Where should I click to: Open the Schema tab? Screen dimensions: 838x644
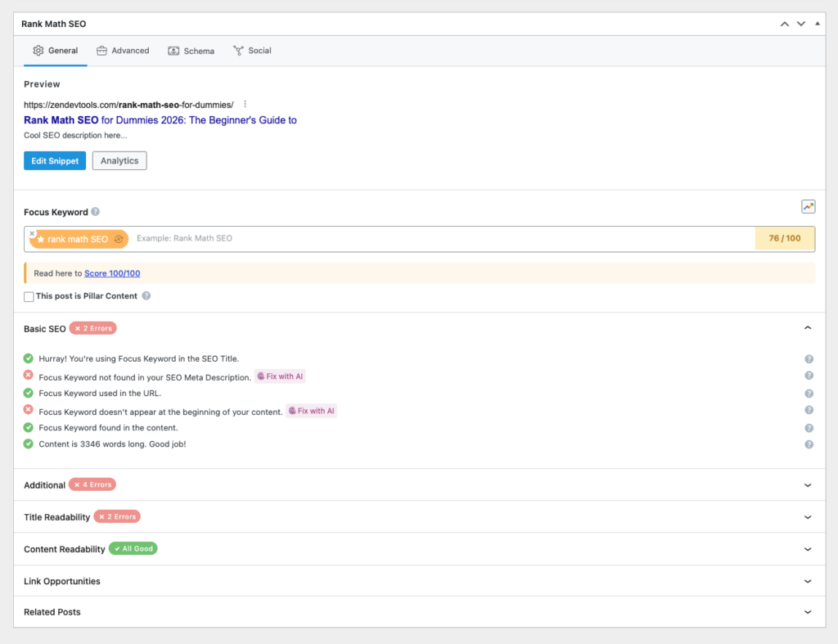click(x=191, y=51)
